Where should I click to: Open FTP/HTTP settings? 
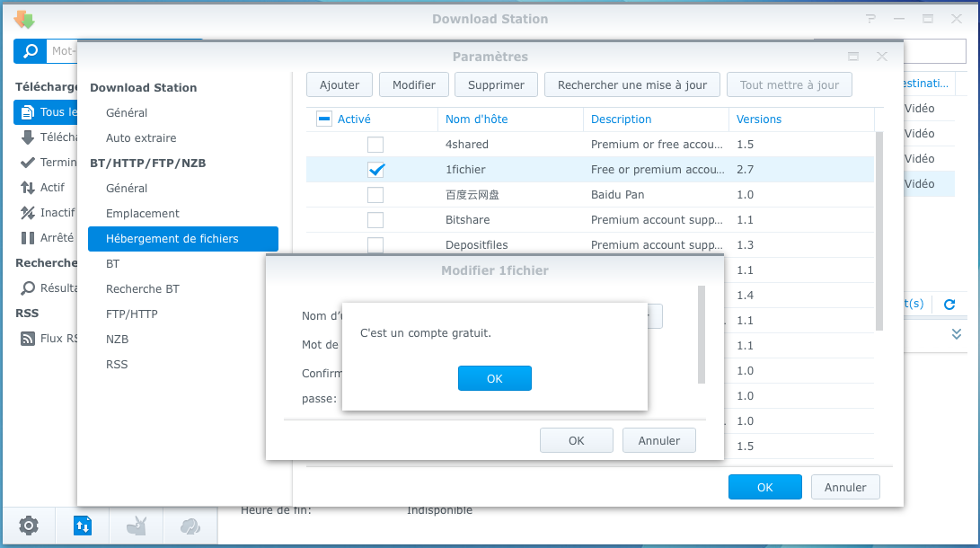[131, 314]
